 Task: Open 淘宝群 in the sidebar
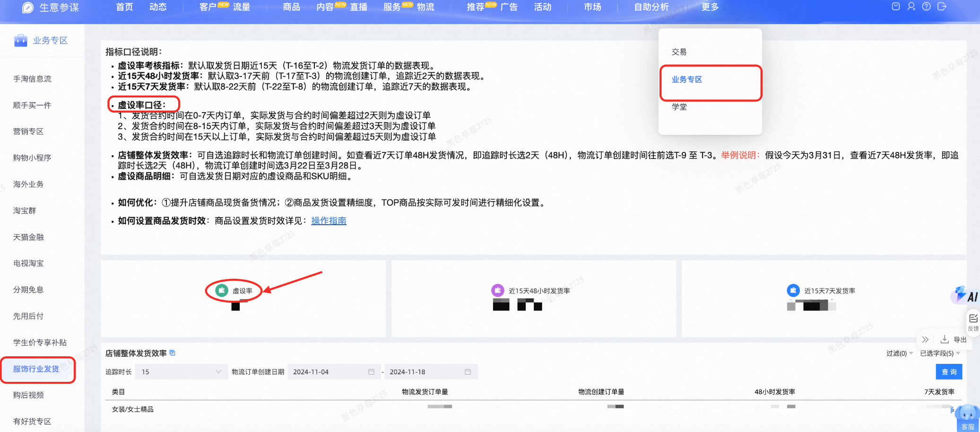coord(25,211)
